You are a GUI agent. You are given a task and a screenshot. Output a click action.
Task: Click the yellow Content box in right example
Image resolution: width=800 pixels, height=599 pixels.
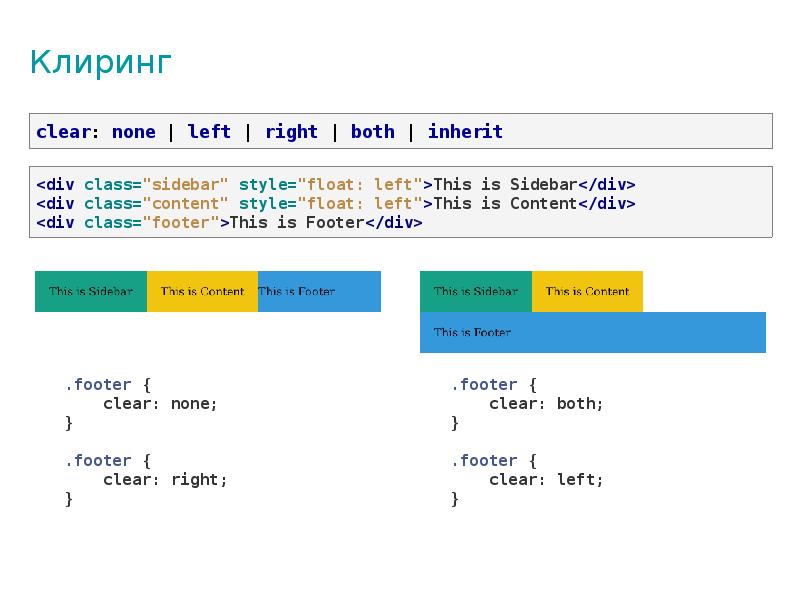[x=587, y=291]
